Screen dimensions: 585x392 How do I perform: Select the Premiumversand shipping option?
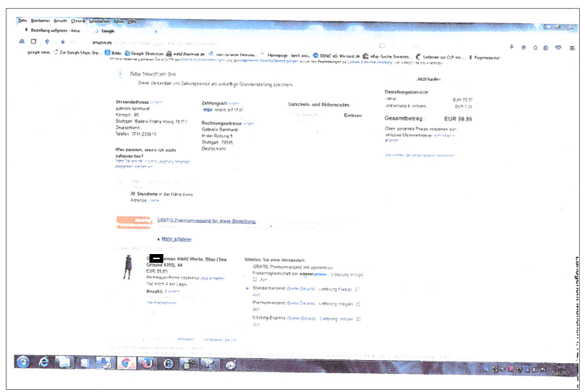coord(269,303)
